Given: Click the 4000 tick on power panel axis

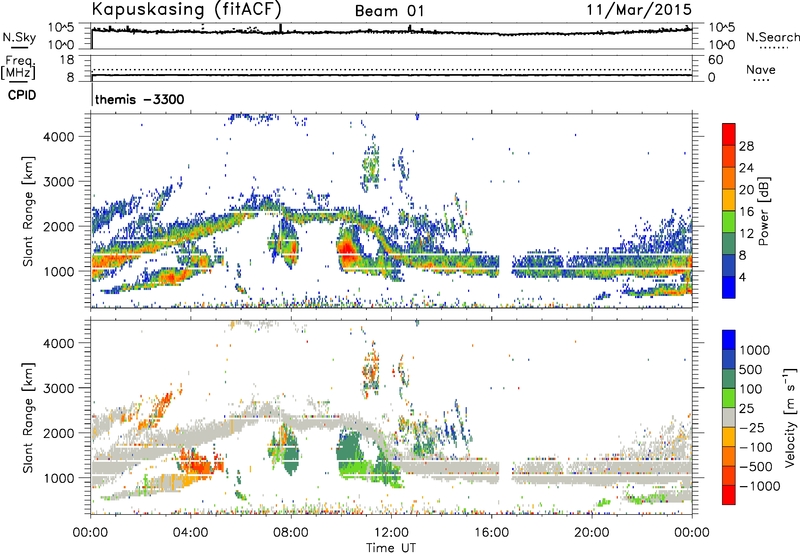Looking at the screenshot, I should [x=58, y=137].
